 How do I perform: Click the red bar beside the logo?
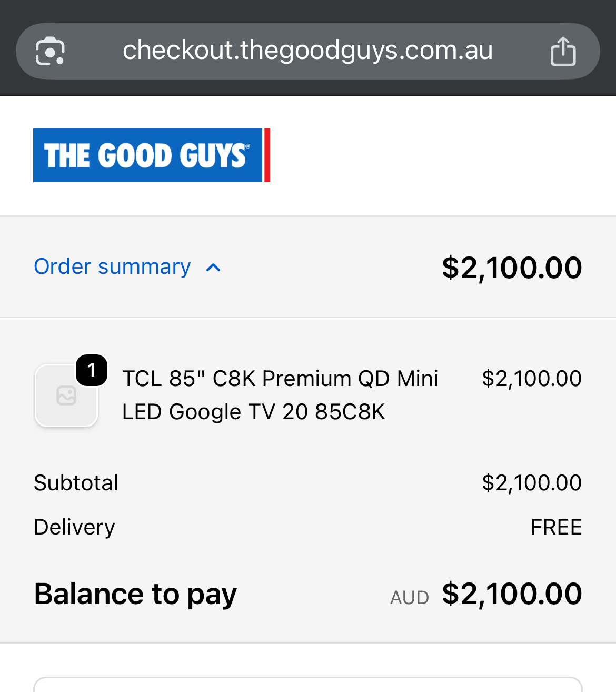pos(267,155)
